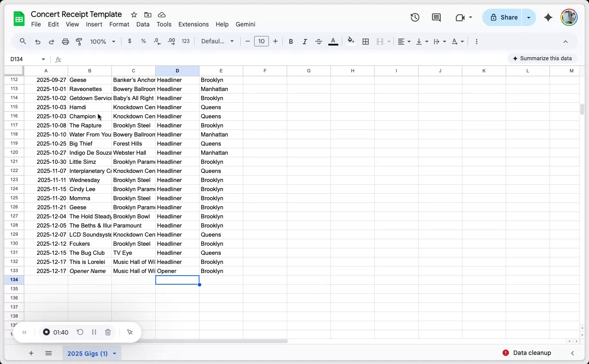Expand side panel chevron at bottom right
This screenshot has height=364, width=589.
point(573,353)
